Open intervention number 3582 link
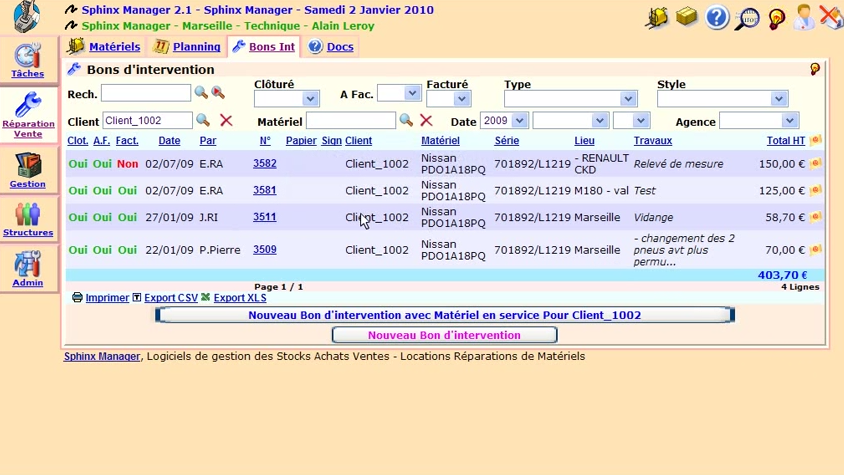 265,164
